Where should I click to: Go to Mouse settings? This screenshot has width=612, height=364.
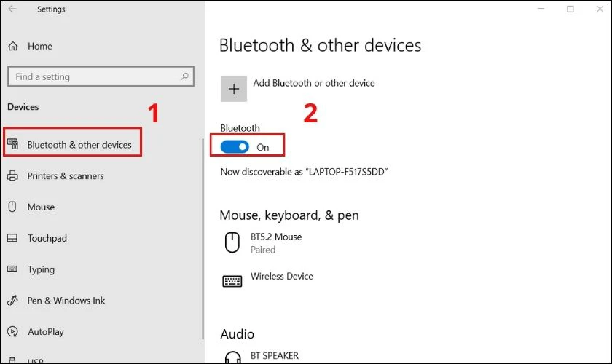point(41,207)
